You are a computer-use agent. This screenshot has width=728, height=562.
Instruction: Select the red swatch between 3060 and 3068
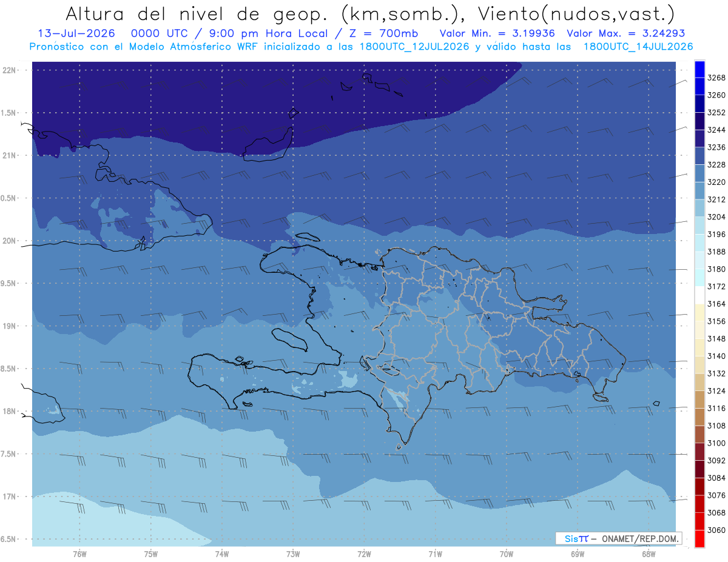(699, 521)
